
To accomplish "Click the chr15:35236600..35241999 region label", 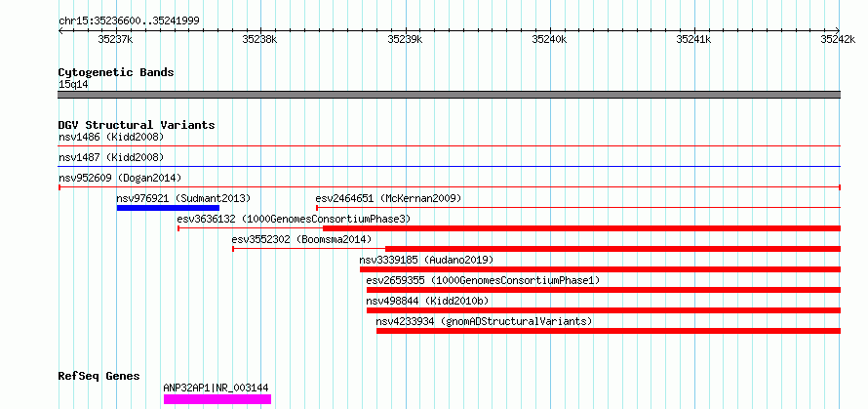I will (x=129, y=21).
